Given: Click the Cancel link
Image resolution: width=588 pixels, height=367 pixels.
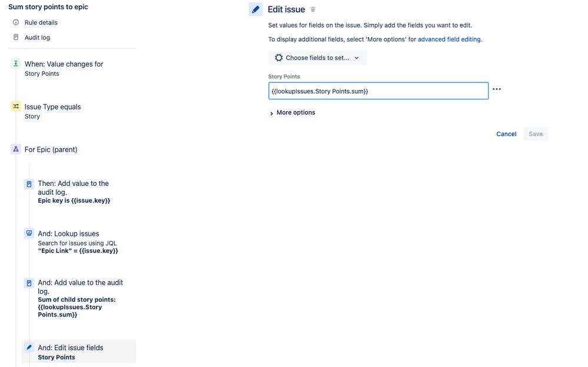Looking at the screenshot, I should coord(506,134).
